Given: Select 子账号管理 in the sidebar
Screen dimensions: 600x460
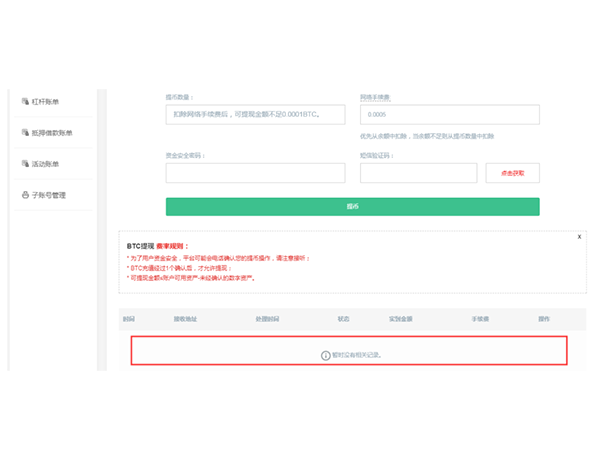Looking at the screenshot, I should pyautogui.click(x=50, y=195).
